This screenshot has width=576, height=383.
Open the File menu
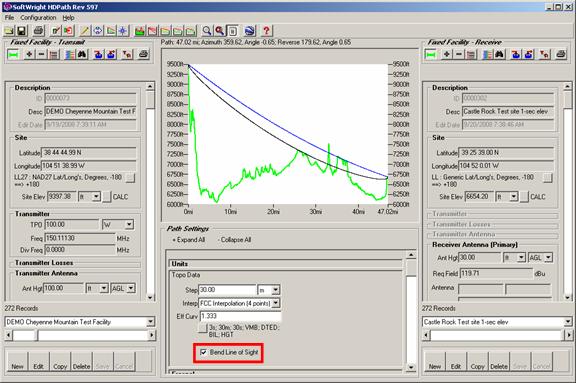(9, 17)
